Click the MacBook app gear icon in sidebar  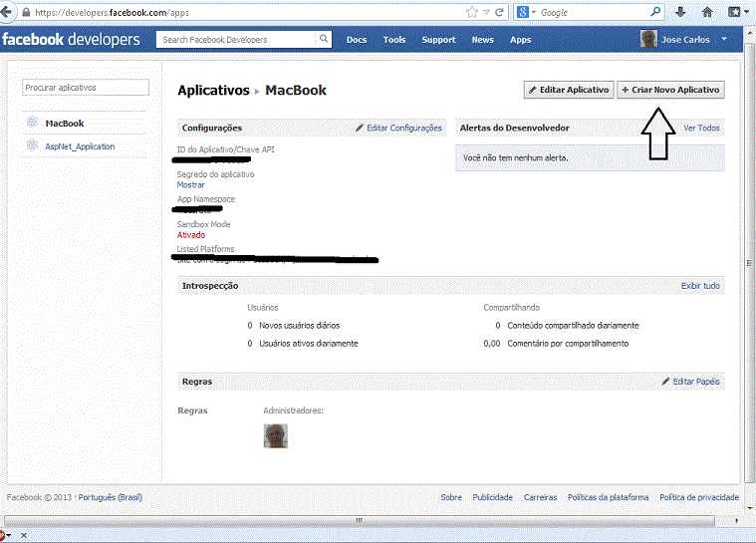click(x=32, y=122)
